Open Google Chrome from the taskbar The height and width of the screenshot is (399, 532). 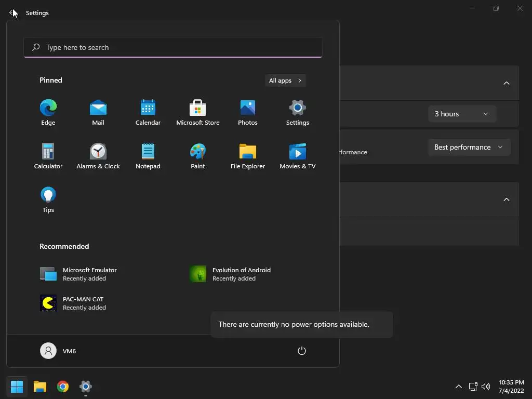62,387
